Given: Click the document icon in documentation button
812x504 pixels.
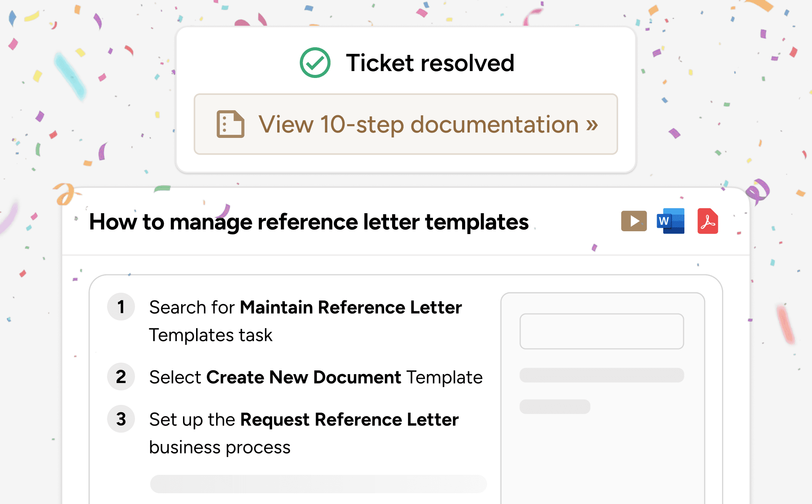Looking at the screenshot, I should click(230, 124).
